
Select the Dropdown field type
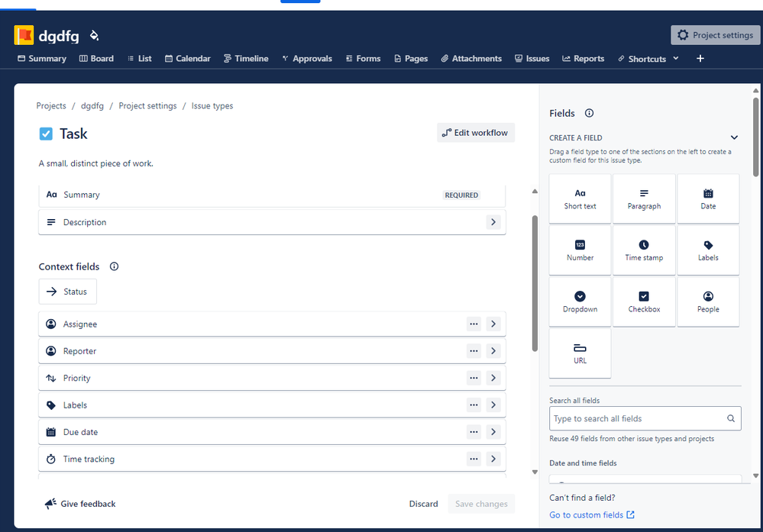(x=580, y=302)
